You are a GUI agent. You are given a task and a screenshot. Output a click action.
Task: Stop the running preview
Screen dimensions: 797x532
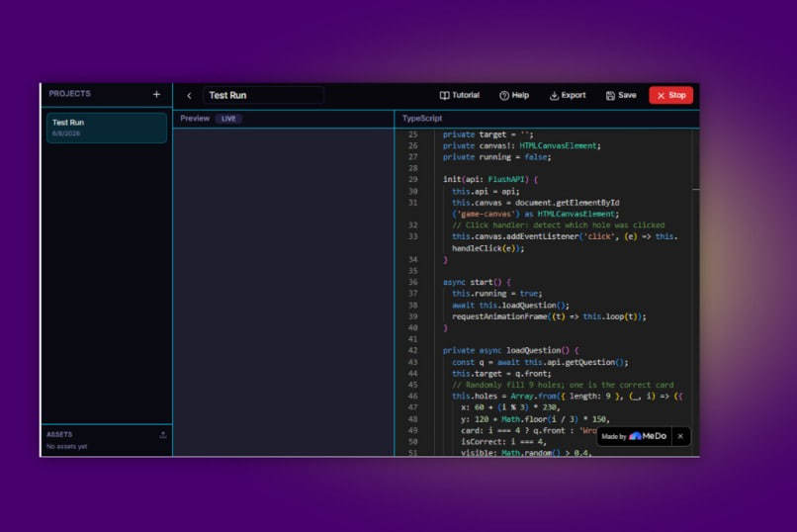[671, 96]
